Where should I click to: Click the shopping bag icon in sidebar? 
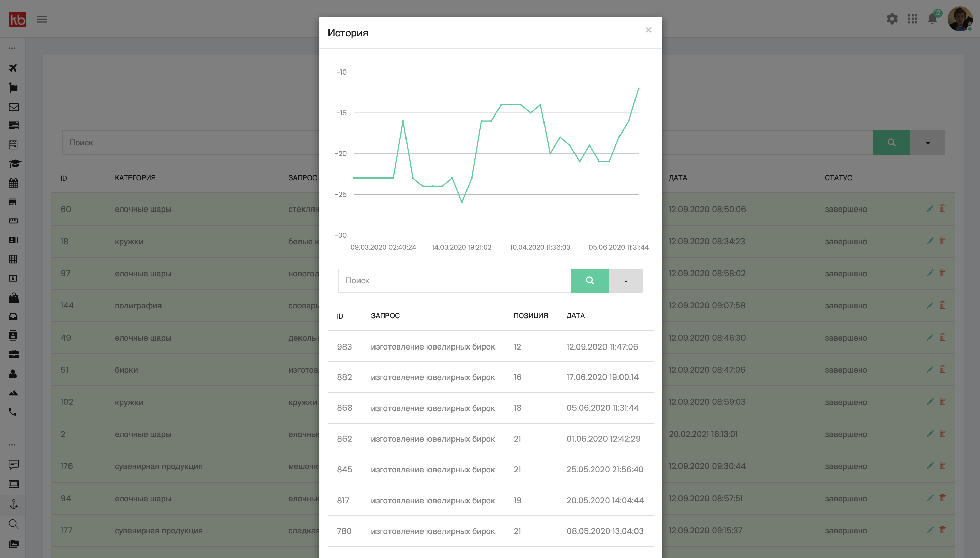(x=13, y=297)
